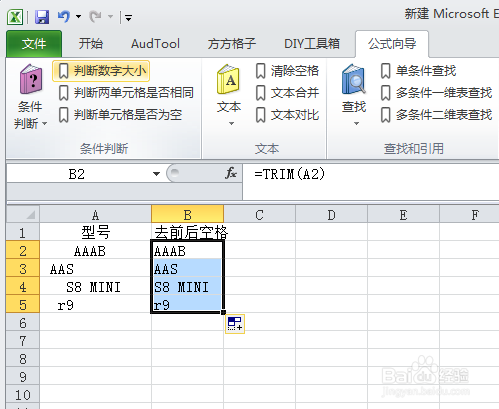This screenshot has width=499, height=409.
Task: Click 文本对比 command
Action: click(x=287, y=115)
